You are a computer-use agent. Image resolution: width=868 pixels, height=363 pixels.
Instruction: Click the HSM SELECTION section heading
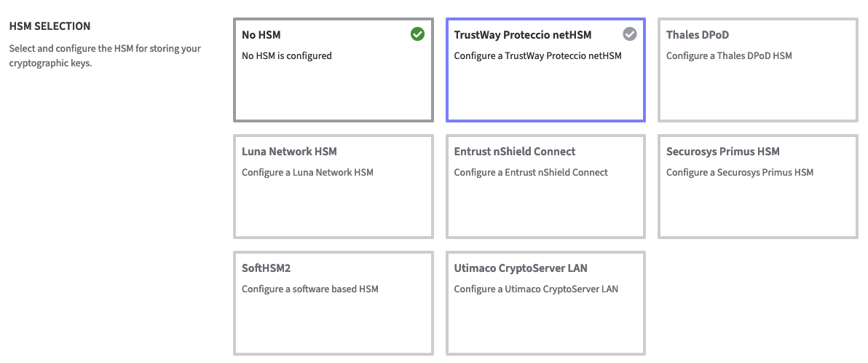point(50,26)
